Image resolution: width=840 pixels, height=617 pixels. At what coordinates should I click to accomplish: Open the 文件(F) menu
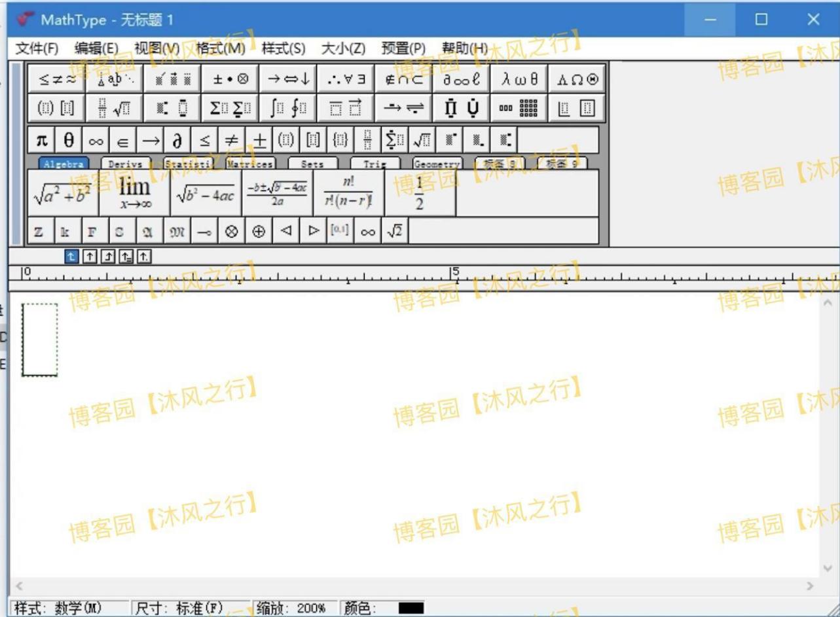pyautogui.click(x=37, y=48)
